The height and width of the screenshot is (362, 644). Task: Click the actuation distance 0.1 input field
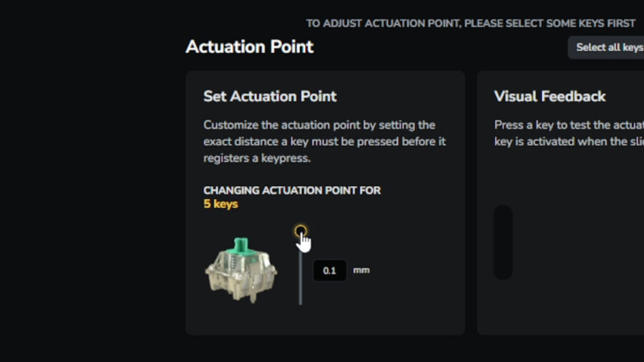[330, 270]
